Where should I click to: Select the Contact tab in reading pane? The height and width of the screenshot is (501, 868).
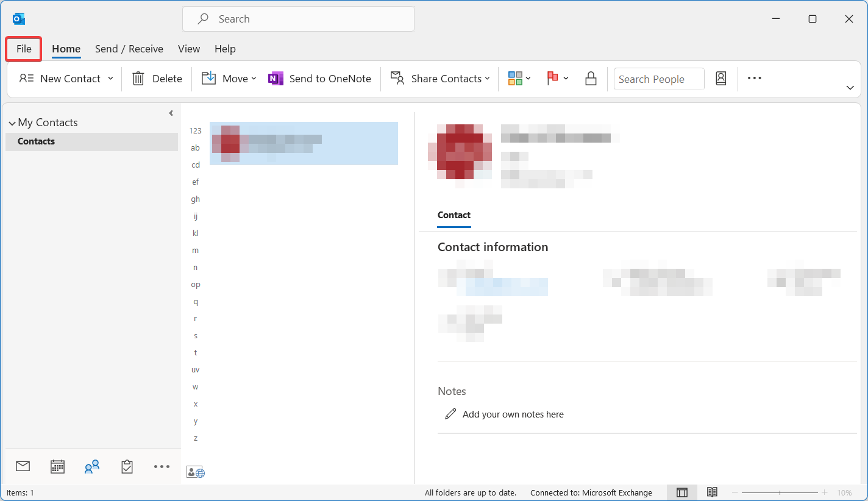(x=454, y=215)
